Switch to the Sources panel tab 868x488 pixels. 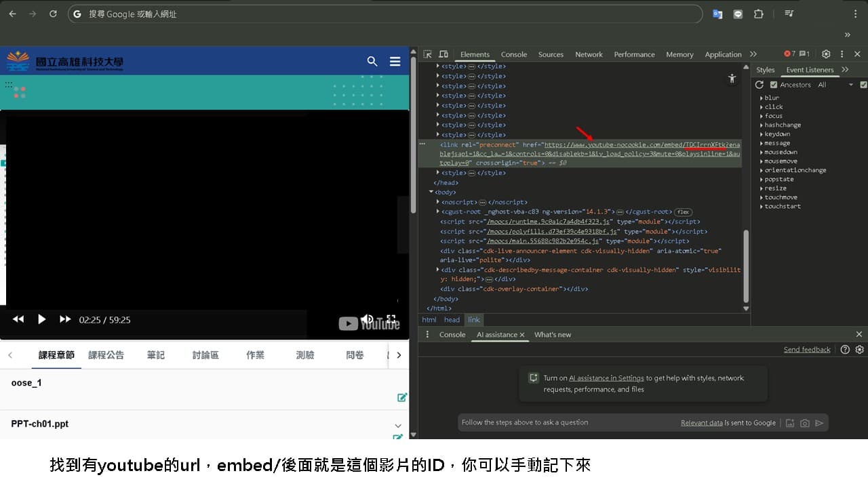click(x=551, y=55)
